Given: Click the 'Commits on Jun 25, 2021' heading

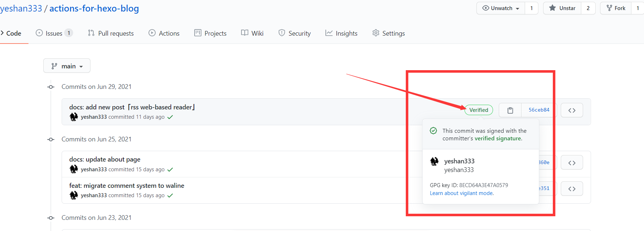Looking at the screenshot, I should pos(97,139).
